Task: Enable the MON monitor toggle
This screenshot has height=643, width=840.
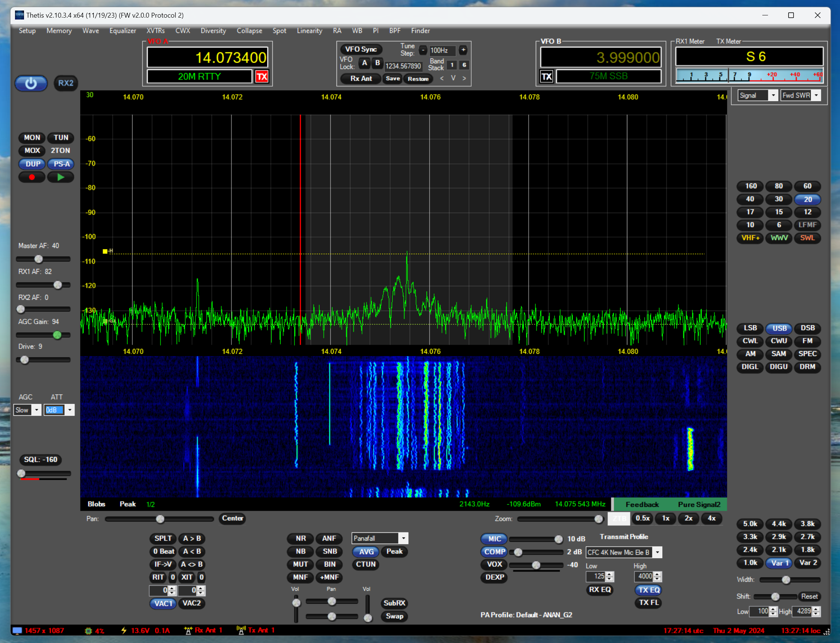Action: (x=32, y=138)
